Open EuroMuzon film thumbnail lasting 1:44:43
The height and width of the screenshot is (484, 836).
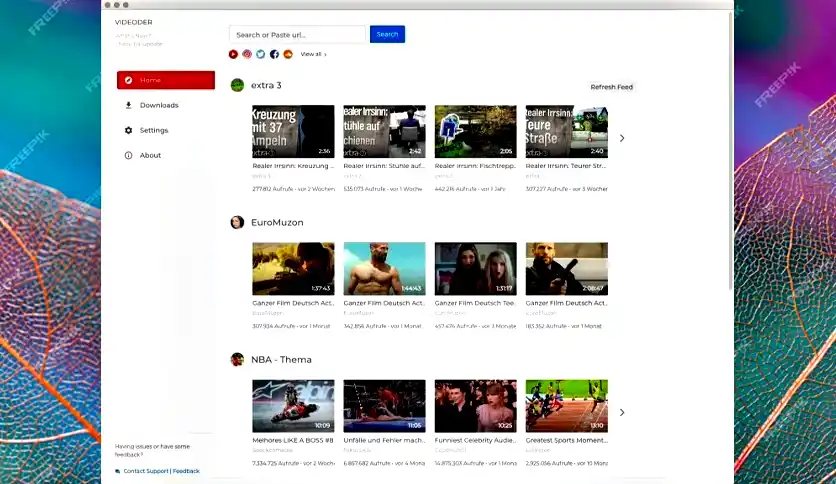point(384,269)
